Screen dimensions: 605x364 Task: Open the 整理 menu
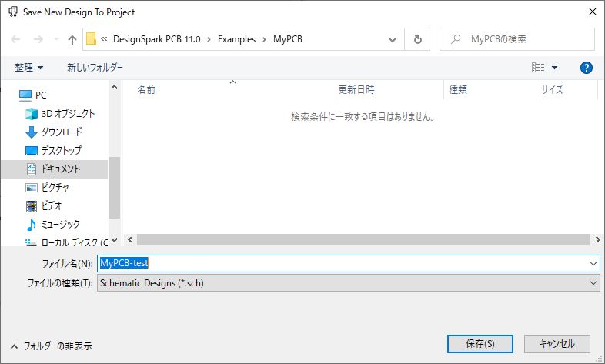28,68
